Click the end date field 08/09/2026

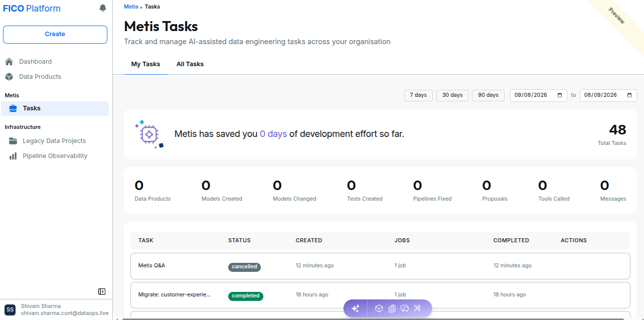pyautogui.click(x=608, y=95)
